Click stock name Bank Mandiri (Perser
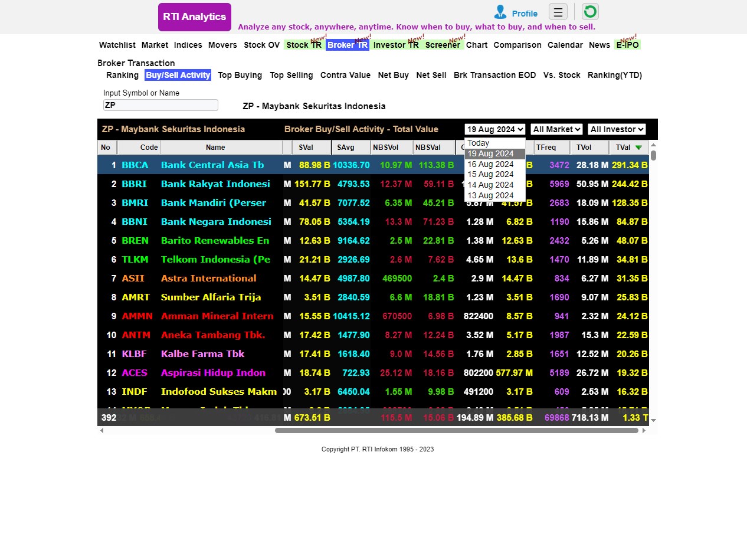747x560 pixels. [x=214, y=203]
